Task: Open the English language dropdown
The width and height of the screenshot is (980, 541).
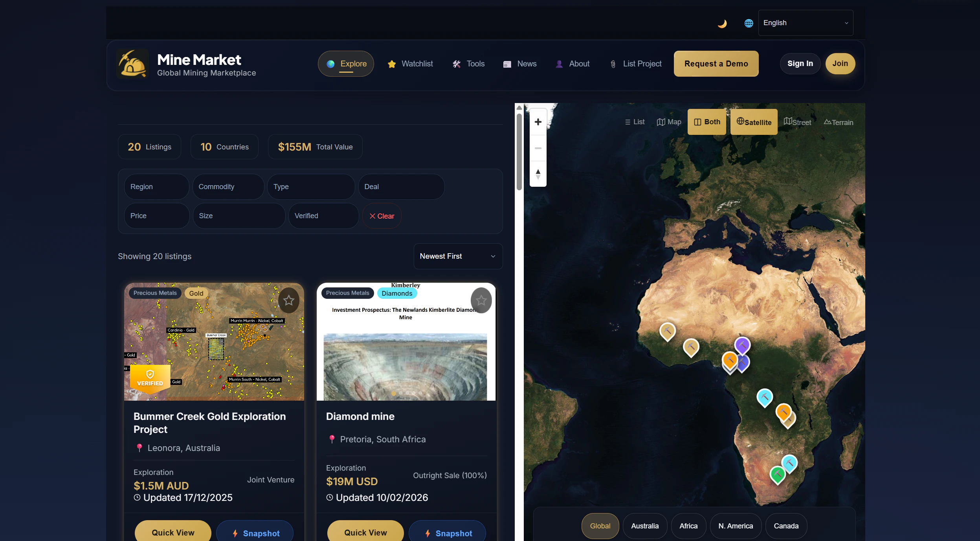Action: click(806, 23)
